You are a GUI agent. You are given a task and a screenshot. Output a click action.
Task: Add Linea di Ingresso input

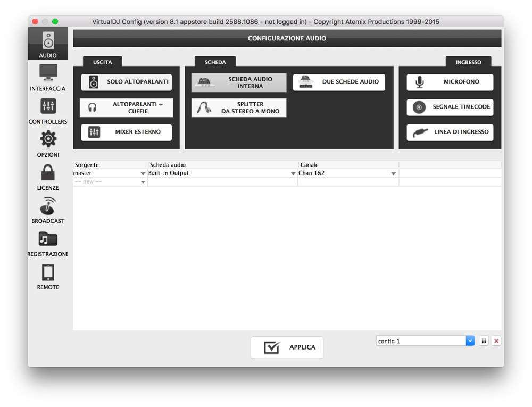(x=450, y=132)
